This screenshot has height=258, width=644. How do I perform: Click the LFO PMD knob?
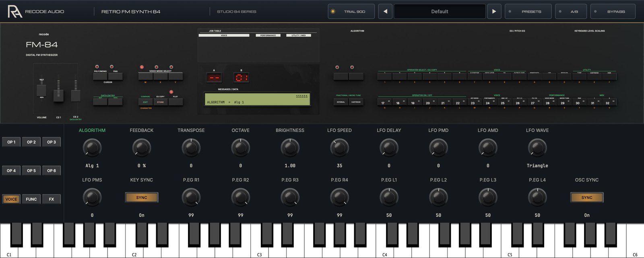438,148
